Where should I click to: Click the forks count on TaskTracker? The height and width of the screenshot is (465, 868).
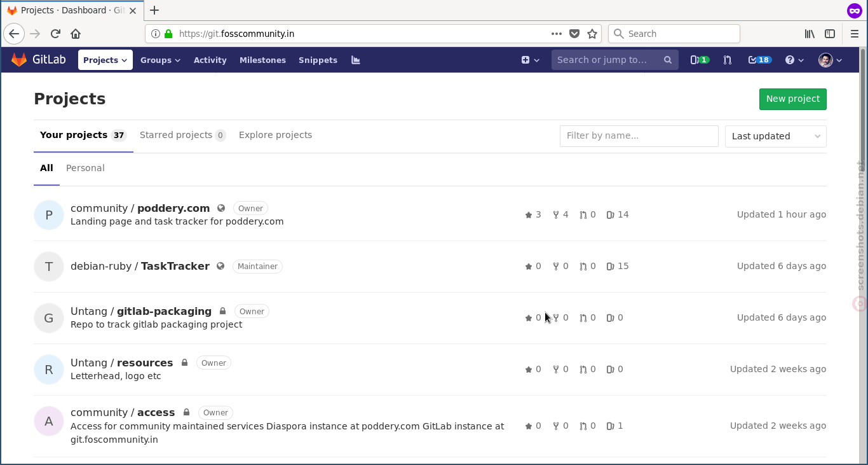tap(560, 266)
